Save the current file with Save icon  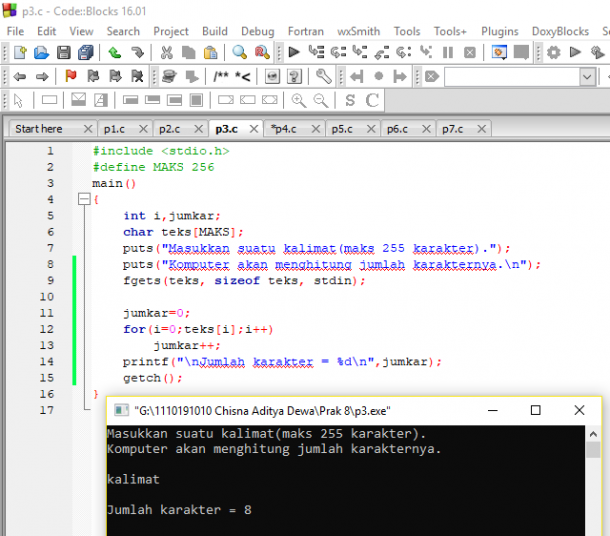[x=64, y=52]
